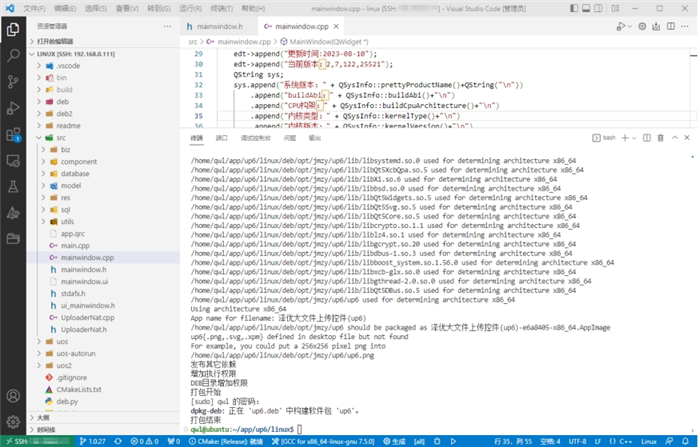The image size is (698, 447).
Task: Open explorer panel's more actions ellipsis
Action: click(169, 25)
